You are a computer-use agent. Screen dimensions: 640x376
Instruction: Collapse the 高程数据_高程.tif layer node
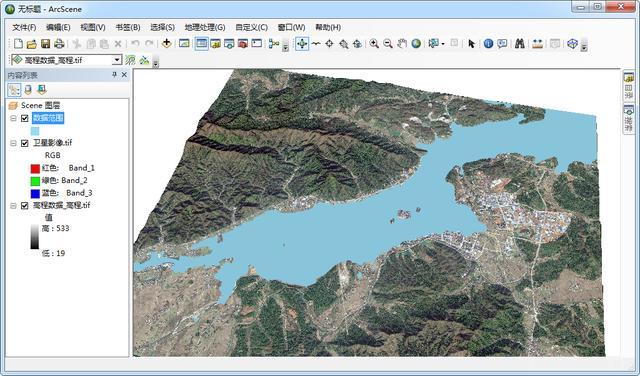(13, 205)
